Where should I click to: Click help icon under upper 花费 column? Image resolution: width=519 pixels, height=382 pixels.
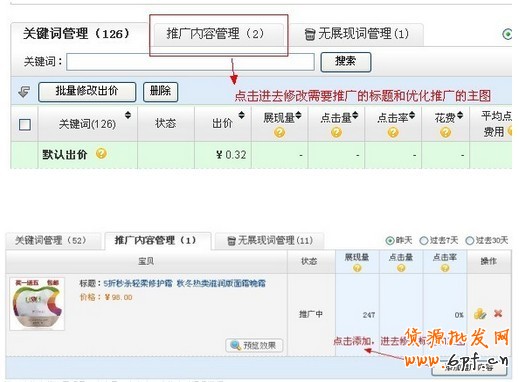(445, 133)
